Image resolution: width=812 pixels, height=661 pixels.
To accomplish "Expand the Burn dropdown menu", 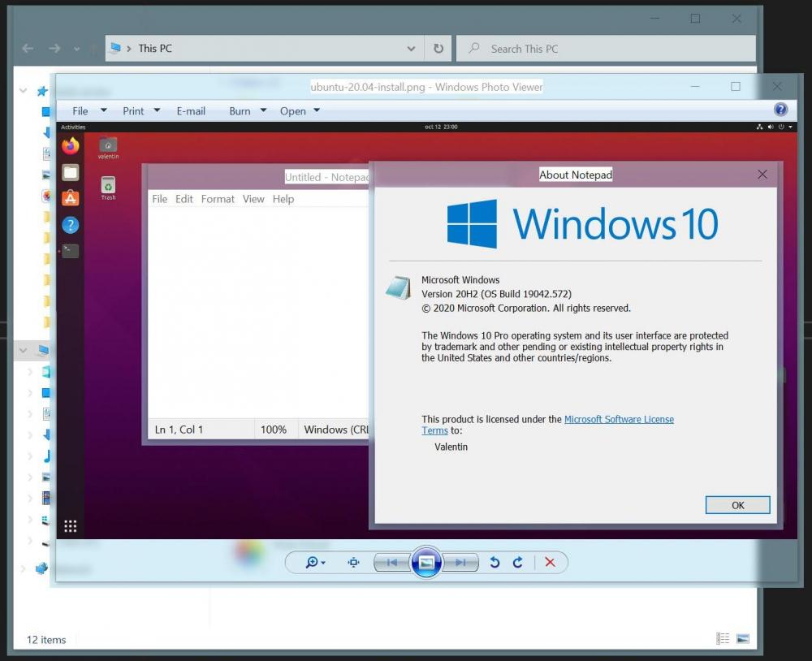I will pos(248,111).
